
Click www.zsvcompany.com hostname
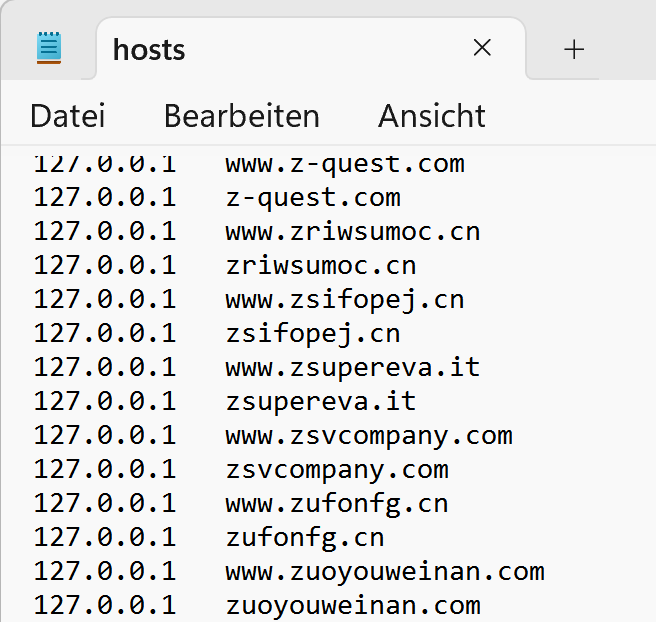pyautogui.click(x=369, y=436)
